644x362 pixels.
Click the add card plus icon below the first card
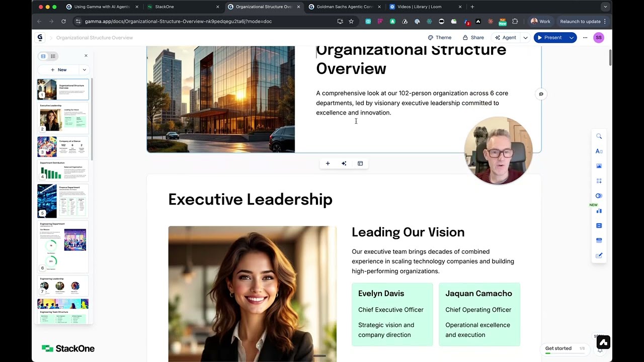(x=328, y=163)
